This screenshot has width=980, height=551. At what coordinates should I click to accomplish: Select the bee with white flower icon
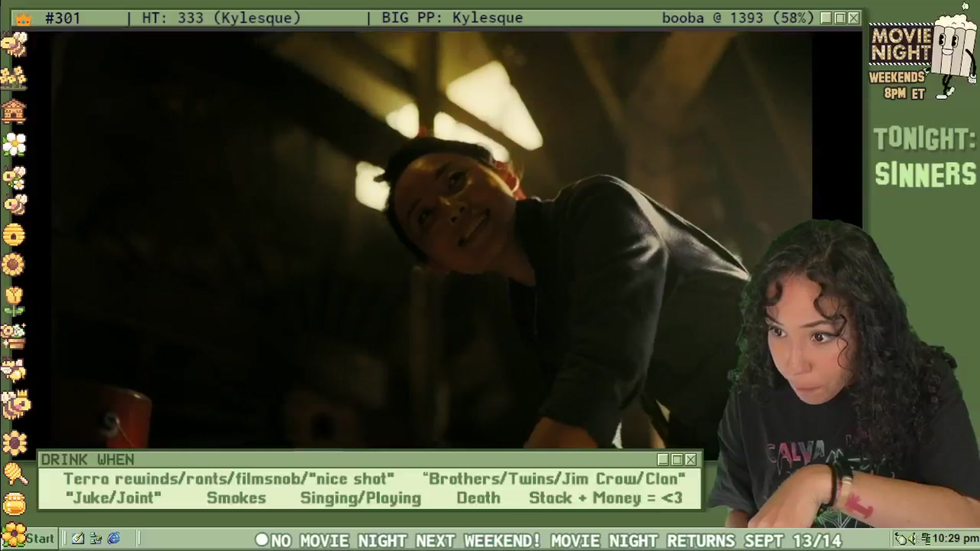click(x=14, y=177)
